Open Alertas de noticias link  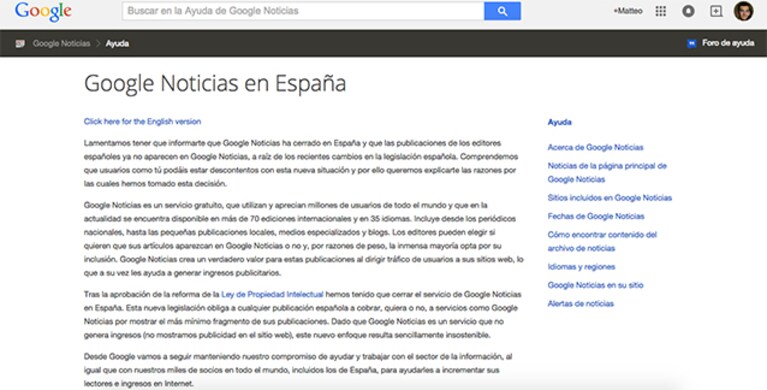point(581,304)
